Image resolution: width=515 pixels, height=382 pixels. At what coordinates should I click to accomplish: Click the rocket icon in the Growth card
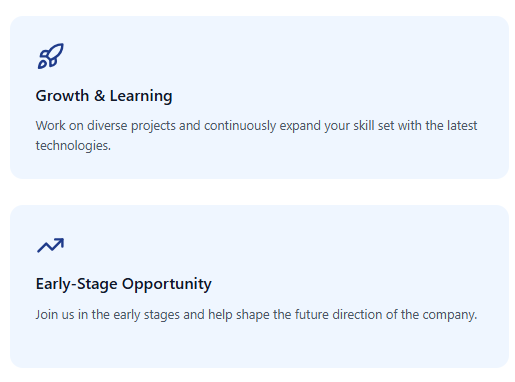(50, 56)
